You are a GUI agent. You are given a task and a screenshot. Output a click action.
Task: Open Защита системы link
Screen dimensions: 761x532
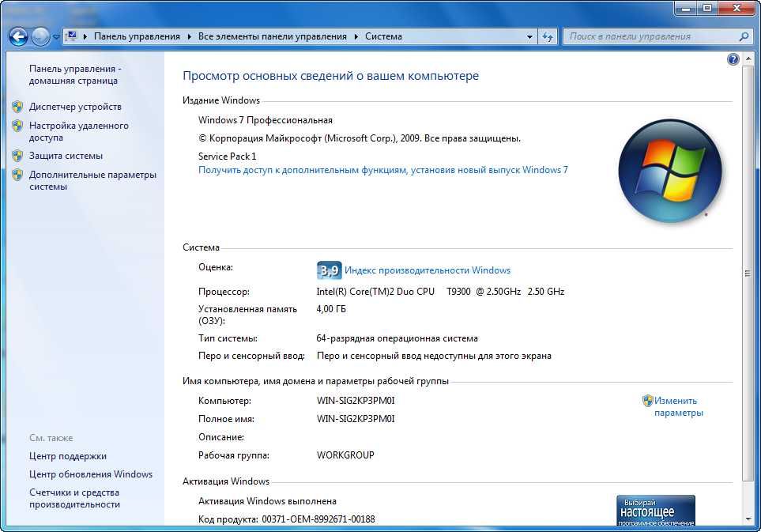(x=66, y=156)
